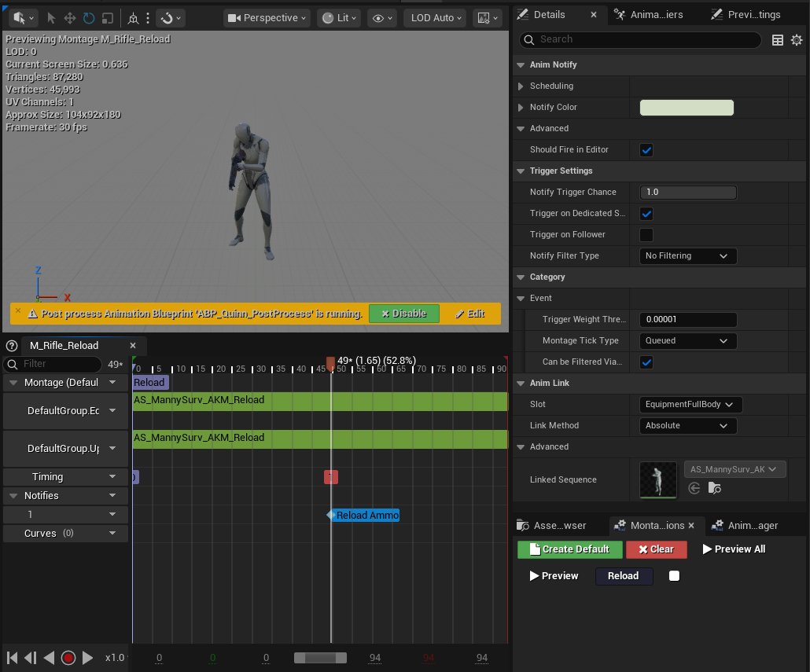Switch to the Asset Browser tab
Screen dimensions: 810x672
[552, 526]
